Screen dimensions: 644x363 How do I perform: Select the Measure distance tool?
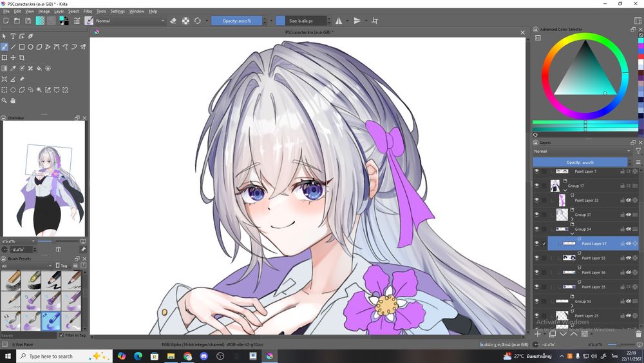pyautogui.click(x=13, y=79)
